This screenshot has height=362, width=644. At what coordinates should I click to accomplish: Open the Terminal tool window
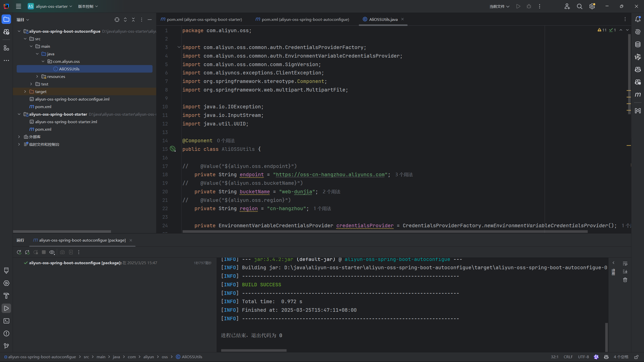pyautogui.click(x=6, y=321)
